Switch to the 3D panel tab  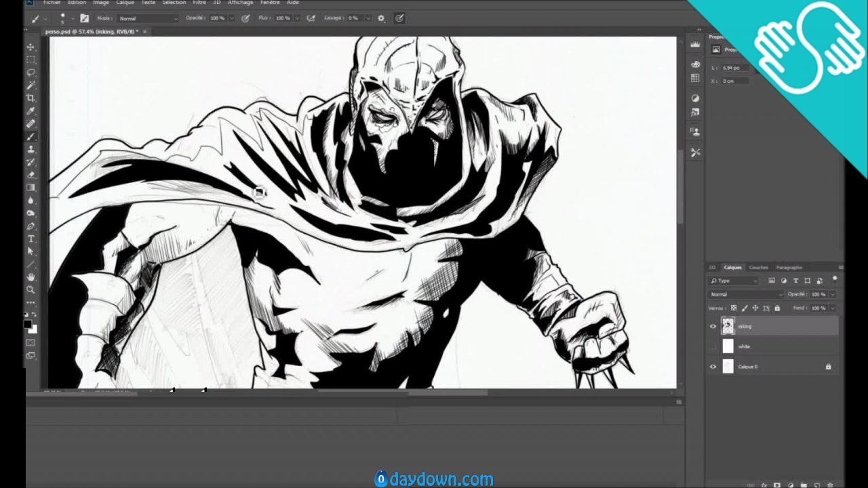coord(712,268)
